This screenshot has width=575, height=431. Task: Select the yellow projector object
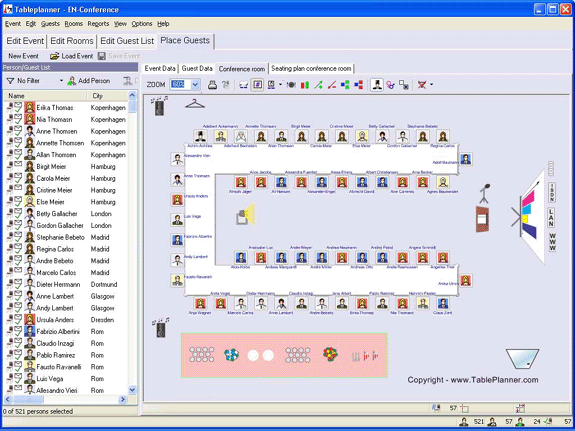245,215
